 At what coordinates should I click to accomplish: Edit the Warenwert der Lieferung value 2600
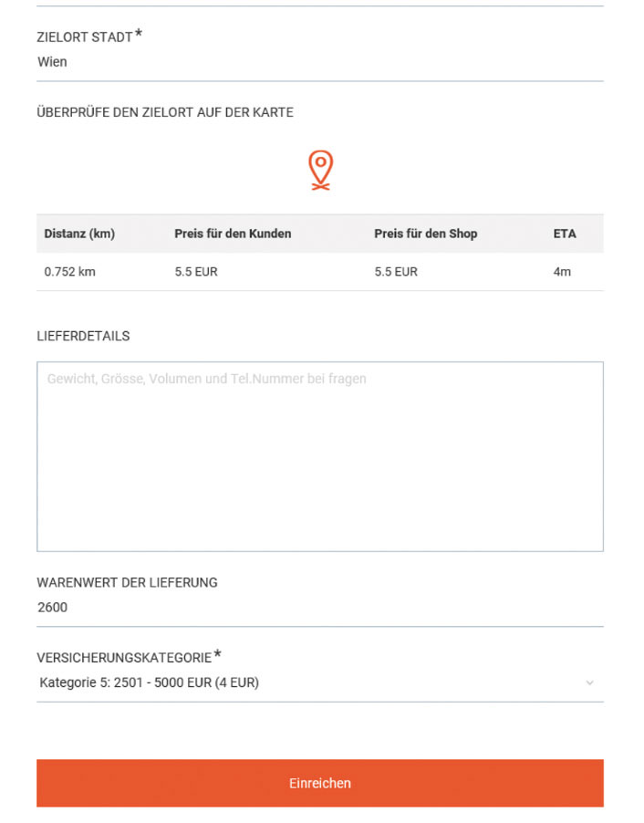[x=320, y=608]
